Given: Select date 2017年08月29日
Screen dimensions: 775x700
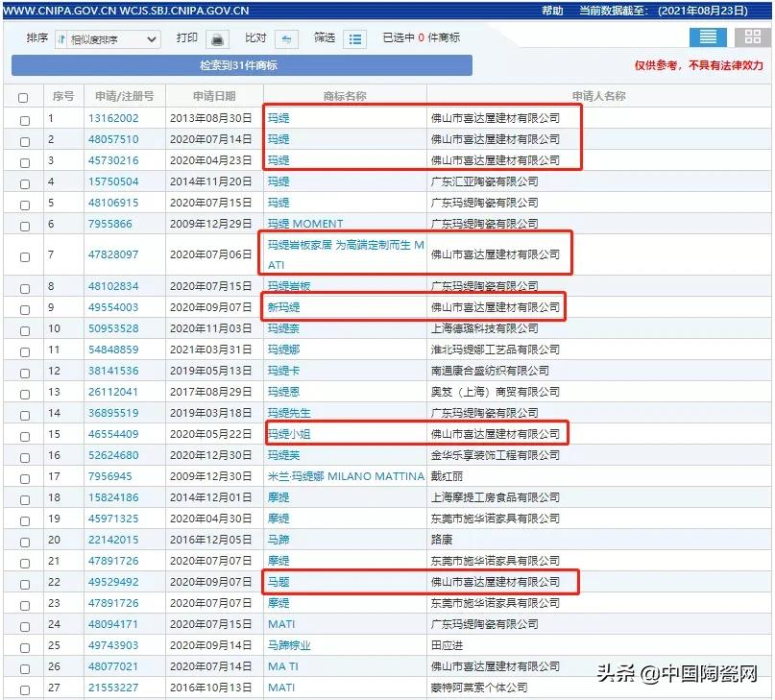Looking at the screenshot, I should click(211, 392).
